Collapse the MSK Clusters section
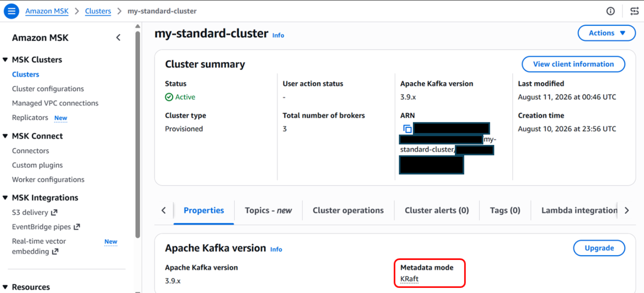 point(6,60)
